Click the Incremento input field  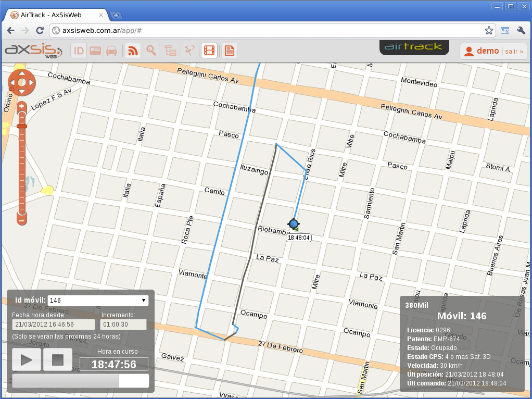pos(123,325)
